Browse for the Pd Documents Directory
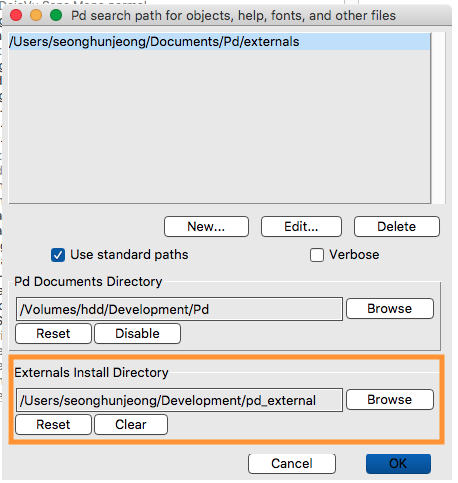 coord(390,309)
